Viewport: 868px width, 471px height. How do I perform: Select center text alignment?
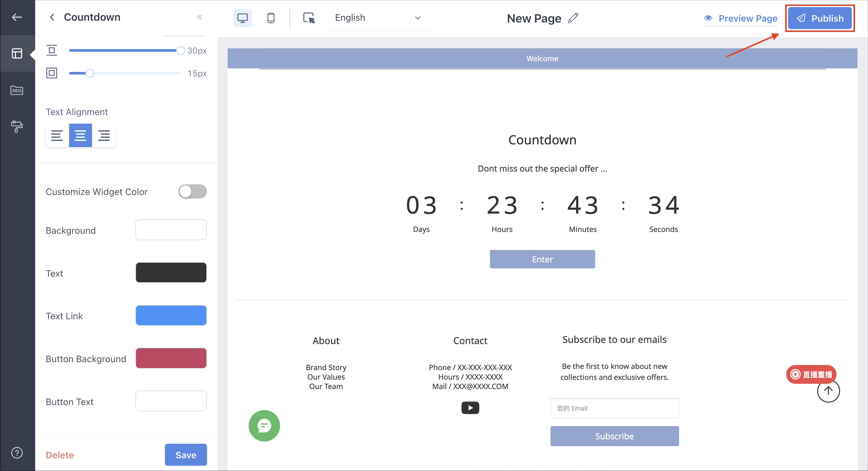80,136
